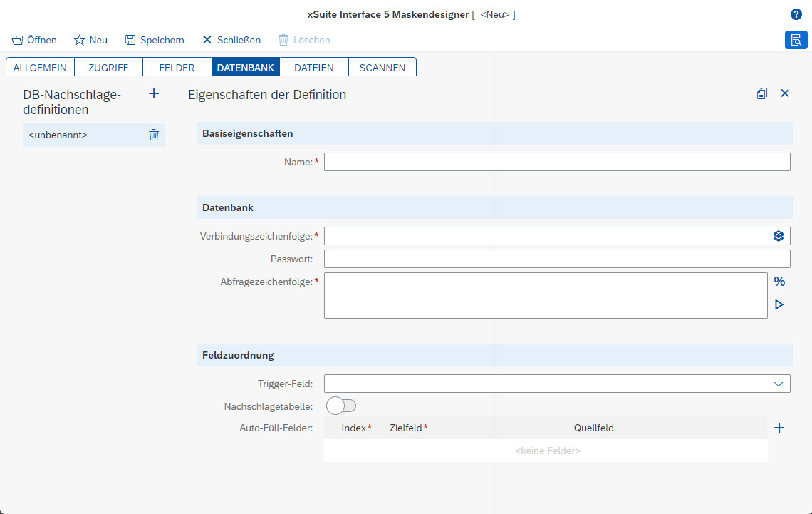The height and width of the screenshot is (514, 812).
Task: Click into the Passwort input field
Action: click(x=499, y=259)
